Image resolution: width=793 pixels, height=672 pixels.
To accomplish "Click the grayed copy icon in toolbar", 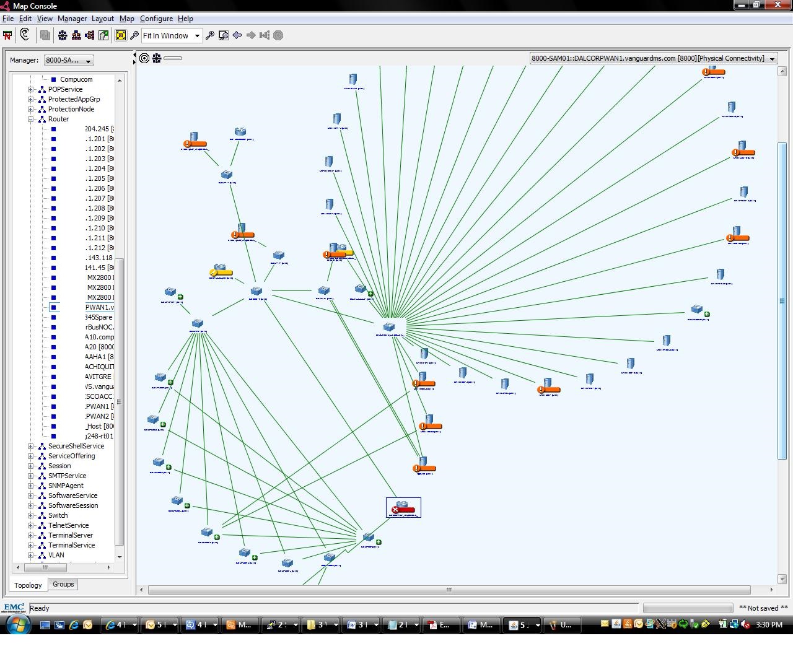I will pos(45,35).
